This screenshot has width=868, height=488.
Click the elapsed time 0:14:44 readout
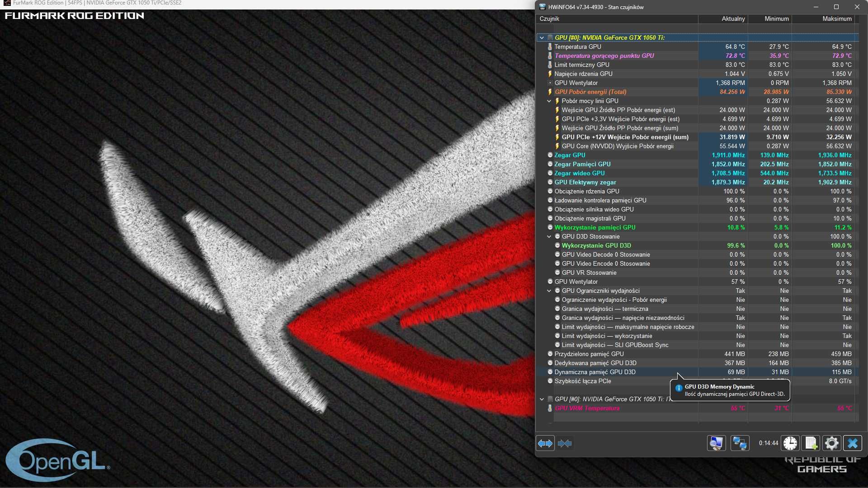(x=769, y=443)
